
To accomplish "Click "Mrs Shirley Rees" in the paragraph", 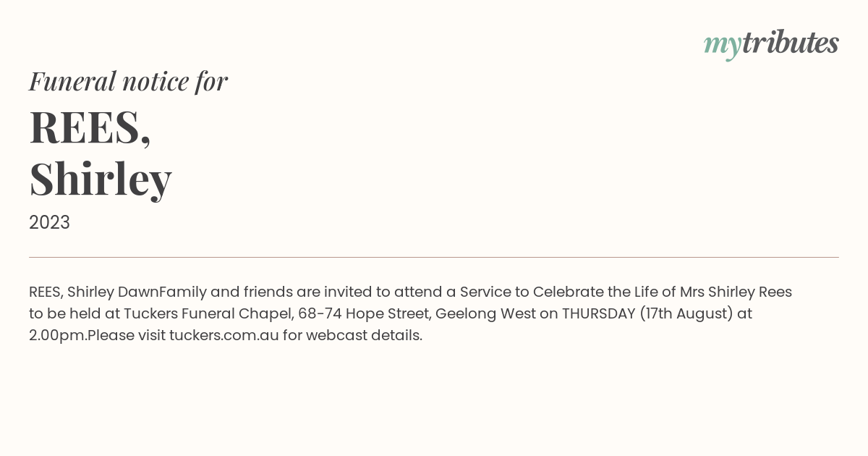I will point(736,292).
